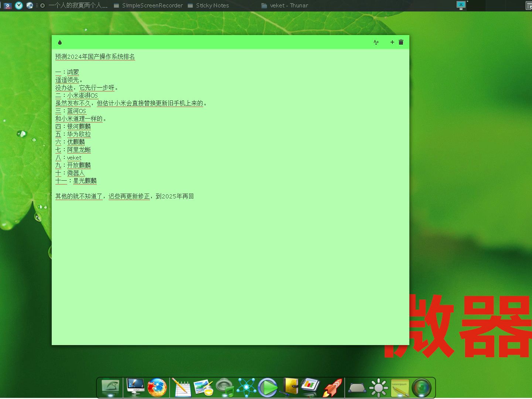Click the line 和小米道理一样的。
The height and width of the screenshot is (399, 532).
tap(81, 119)
